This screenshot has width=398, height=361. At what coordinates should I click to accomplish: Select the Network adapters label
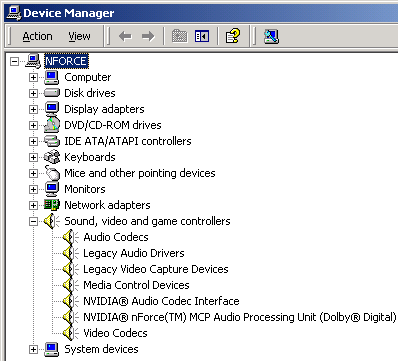point(107,205)
